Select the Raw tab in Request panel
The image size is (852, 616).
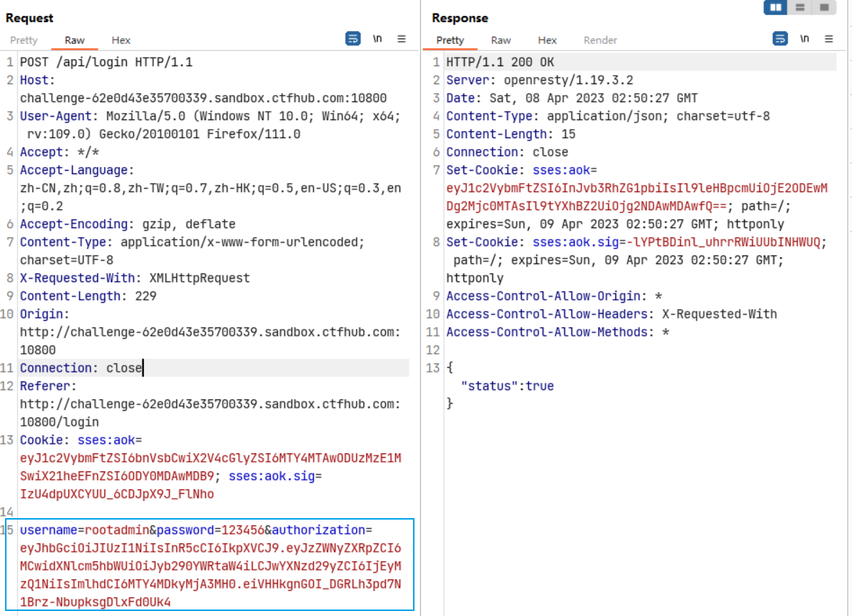click(x=75, y=40)
